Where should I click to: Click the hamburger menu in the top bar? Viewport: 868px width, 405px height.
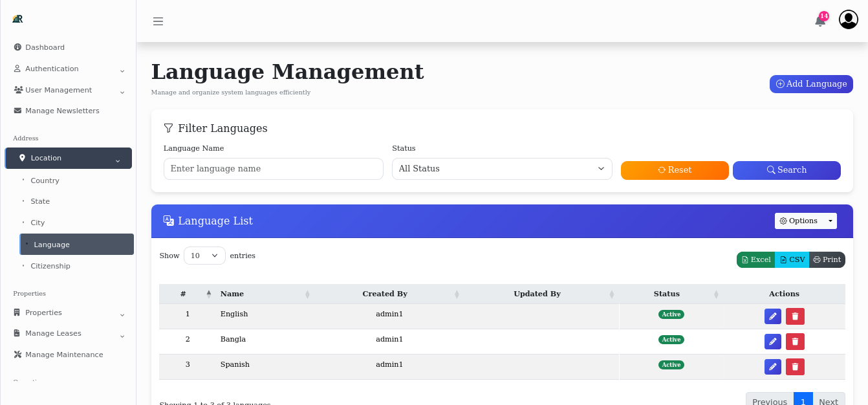(x=158, y=21)
